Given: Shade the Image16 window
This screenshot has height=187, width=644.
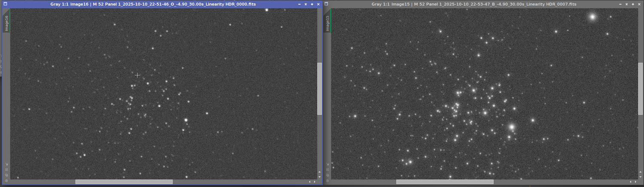Looking at the screenshot, I should tap(306, 4).
